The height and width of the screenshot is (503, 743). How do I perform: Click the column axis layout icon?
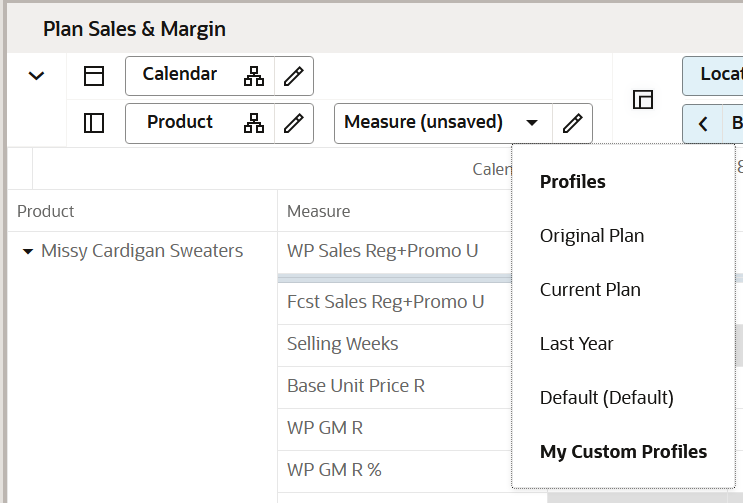(x=94, y=76)
